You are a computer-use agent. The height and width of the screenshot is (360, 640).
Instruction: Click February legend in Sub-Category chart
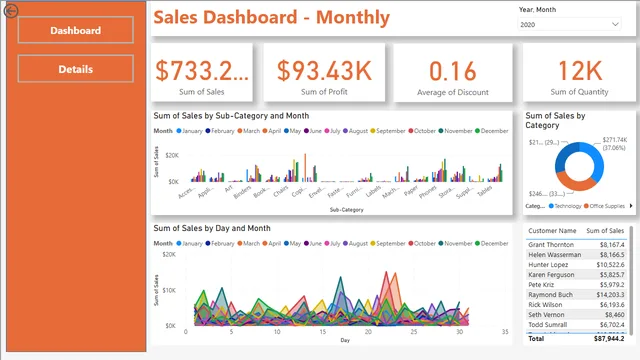click(220, 131)
